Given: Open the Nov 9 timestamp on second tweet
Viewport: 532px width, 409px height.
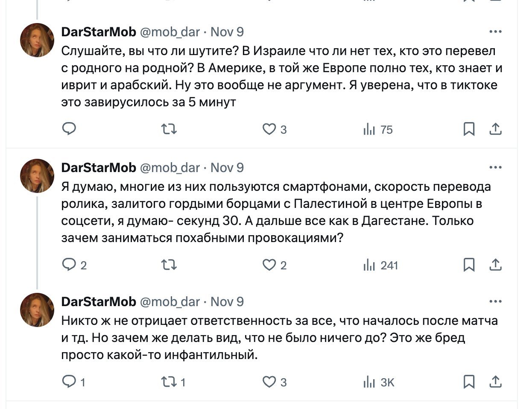Looking at the screenshot, I should click(x=227, y=167).
